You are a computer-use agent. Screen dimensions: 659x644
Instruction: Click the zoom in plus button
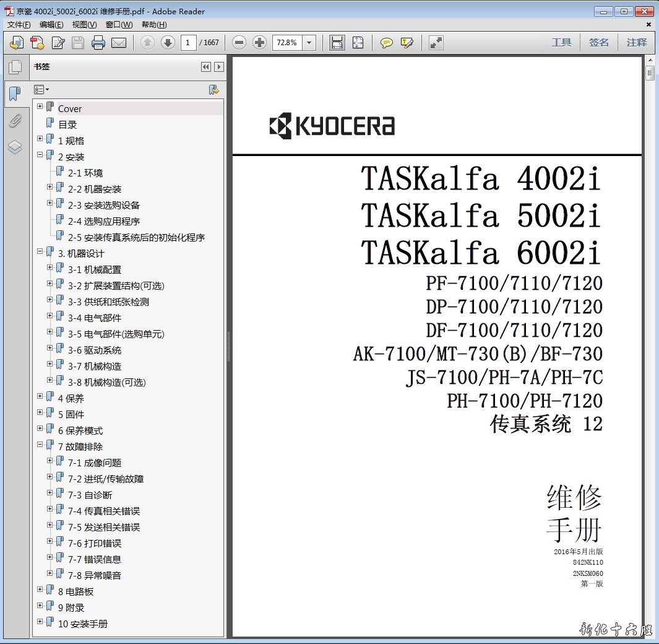coord(260,43)
